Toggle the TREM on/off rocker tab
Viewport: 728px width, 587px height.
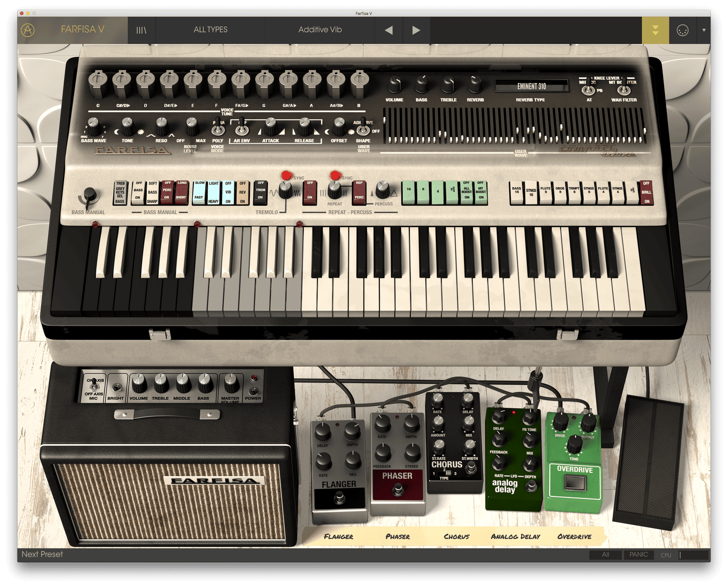pyautogui.click(x=261, y=192)
